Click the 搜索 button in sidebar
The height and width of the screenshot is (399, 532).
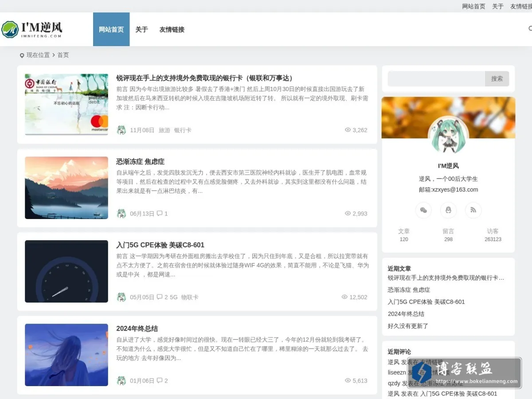[x=497, y=78]
